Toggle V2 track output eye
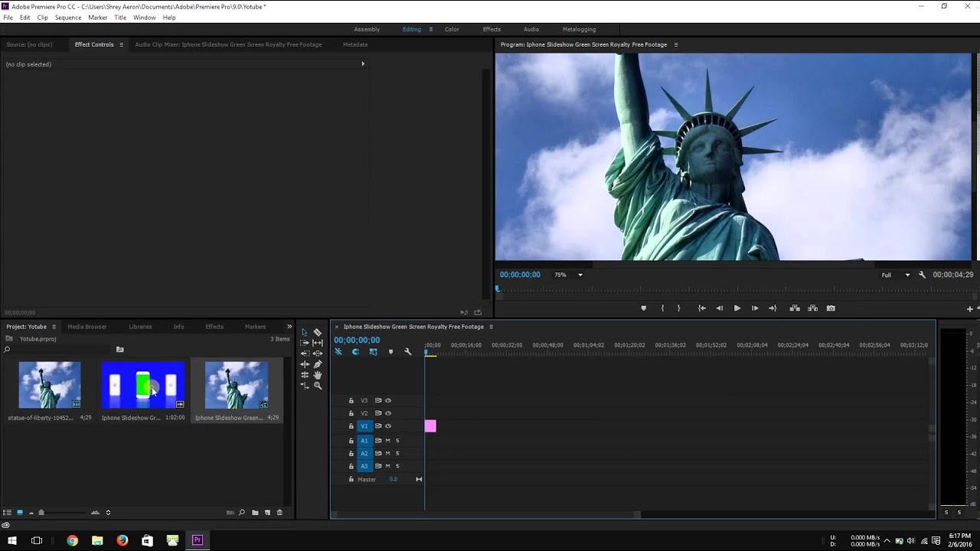Image resolution: width=980 pixels, height=551 pixels. [x=388, y=413]
